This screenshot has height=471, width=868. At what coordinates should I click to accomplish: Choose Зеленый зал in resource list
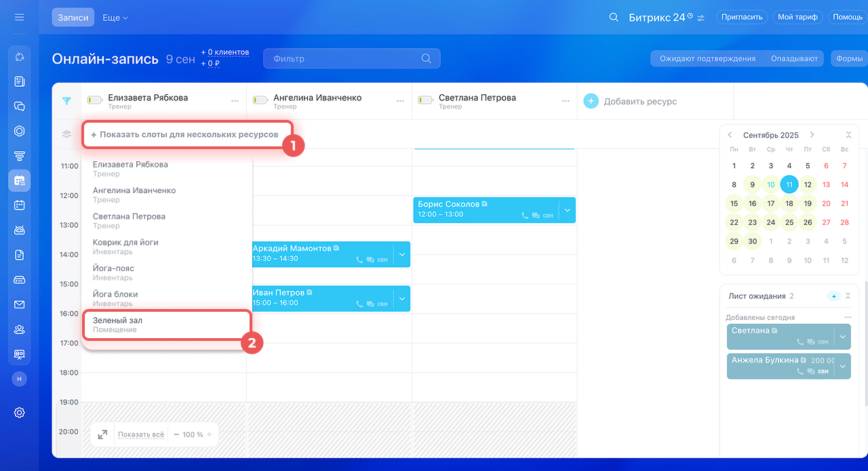(167, 325)
